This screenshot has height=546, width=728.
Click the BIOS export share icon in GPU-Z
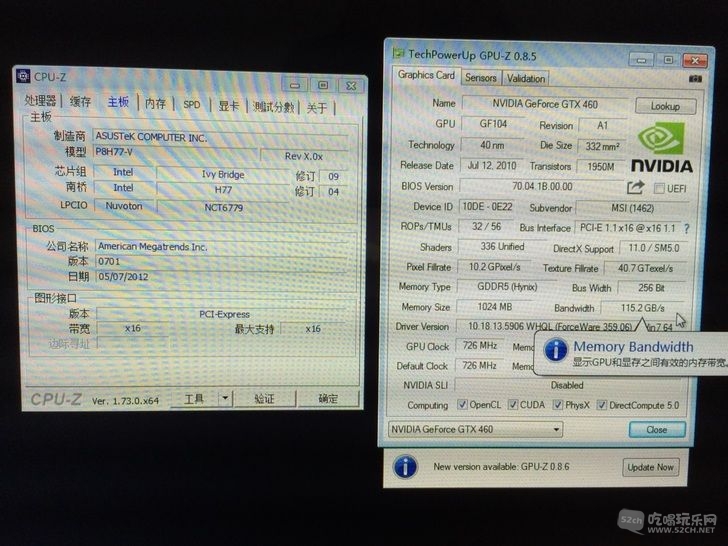[636, 188]
